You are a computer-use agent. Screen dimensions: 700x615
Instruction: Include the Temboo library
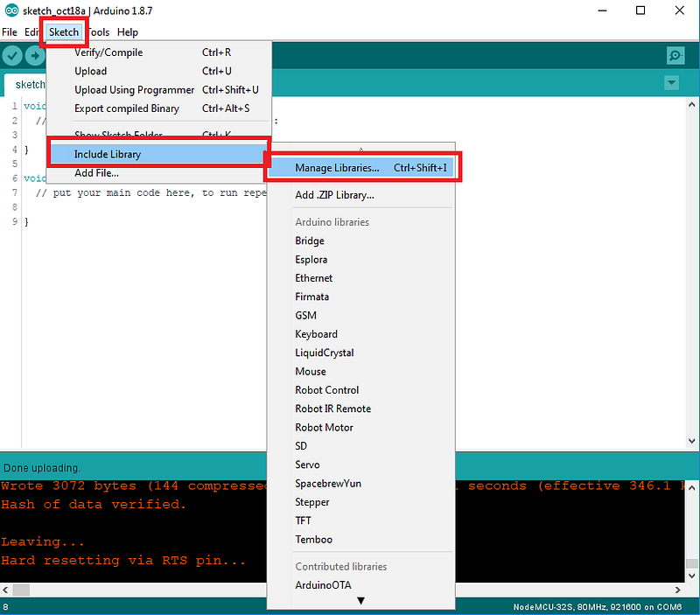point(360,540)
